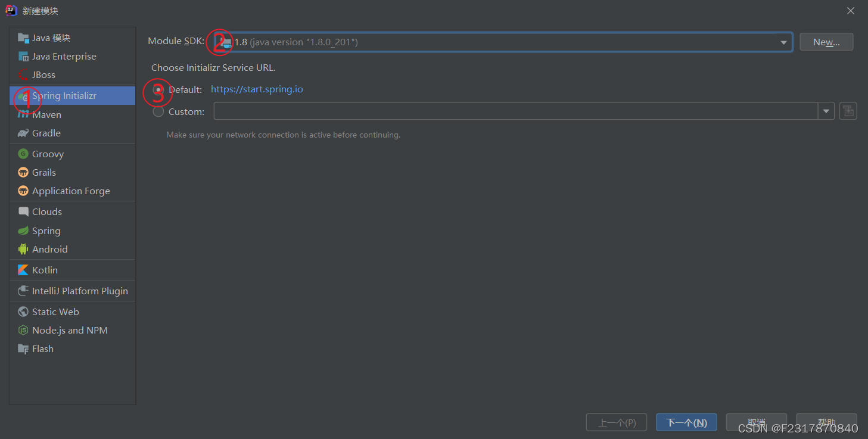Expand the Custom URL history dropdown arrow
Image resolution: width=868 pixels, height=439 pixels.
point(826,111)
